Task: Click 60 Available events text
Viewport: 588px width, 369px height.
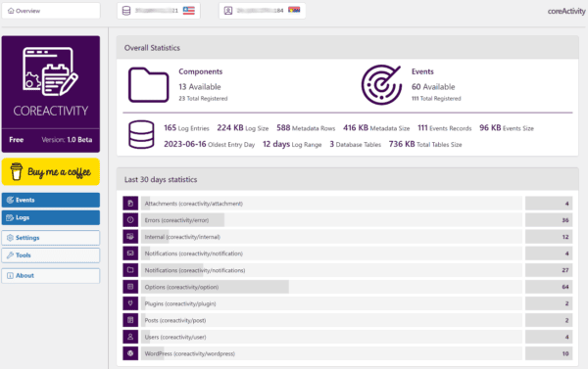Action: pos(433,87)
